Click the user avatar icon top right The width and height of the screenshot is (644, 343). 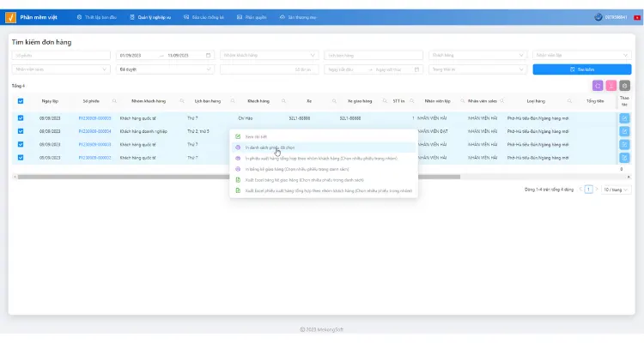click(x=598, y=17)
